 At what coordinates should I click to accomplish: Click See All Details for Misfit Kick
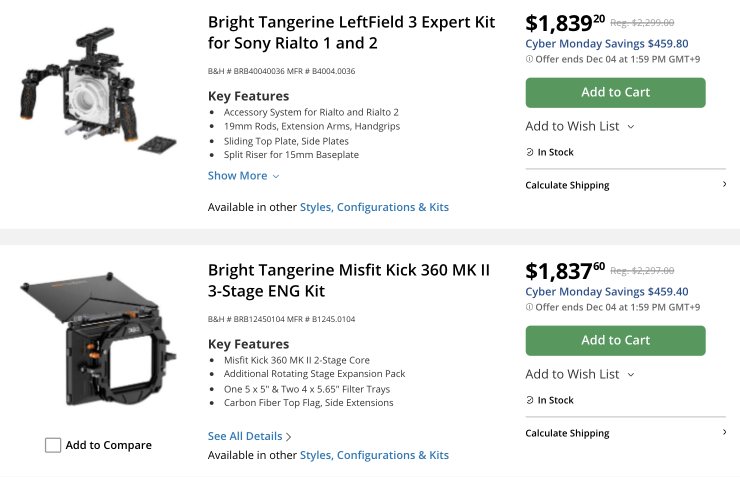click(x=245, y=436)
